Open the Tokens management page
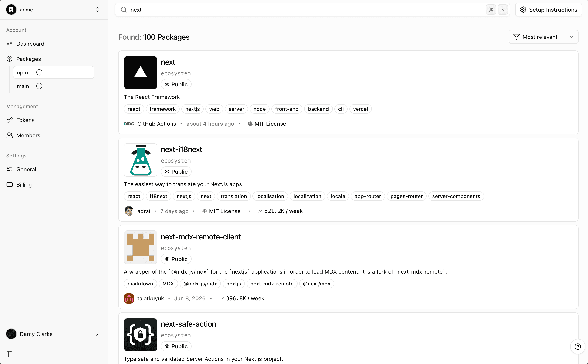This screenshot has width=588, height=364. point(25,120)
